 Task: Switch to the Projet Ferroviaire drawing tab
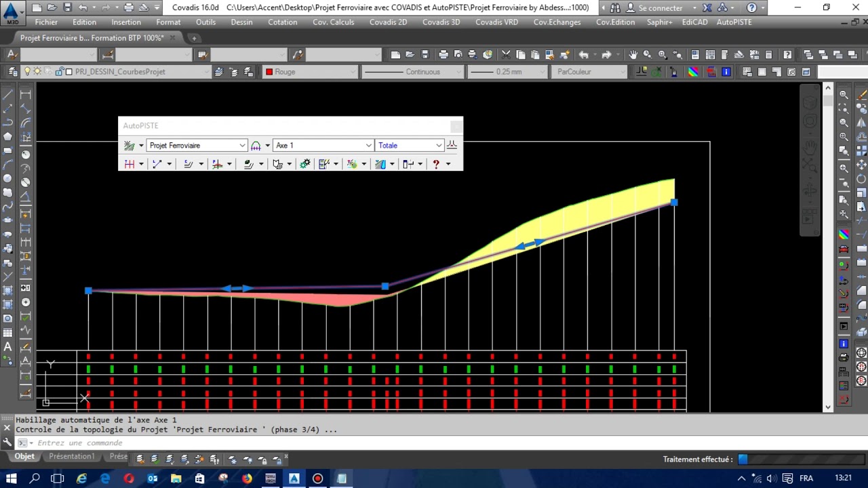[x=92, y=38]
